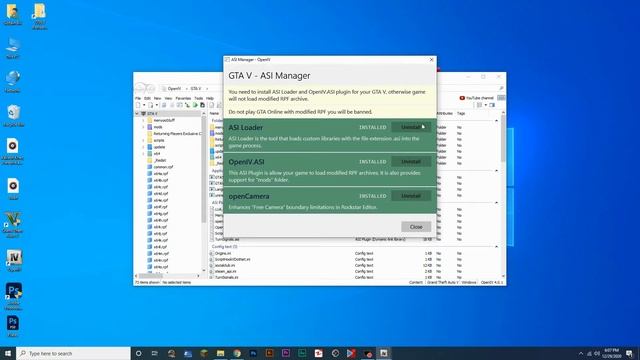The width and height of the screenshot is (640, 360).
Task: Click the GTA V breadcrumb in address bar
Action: point(196,89)
